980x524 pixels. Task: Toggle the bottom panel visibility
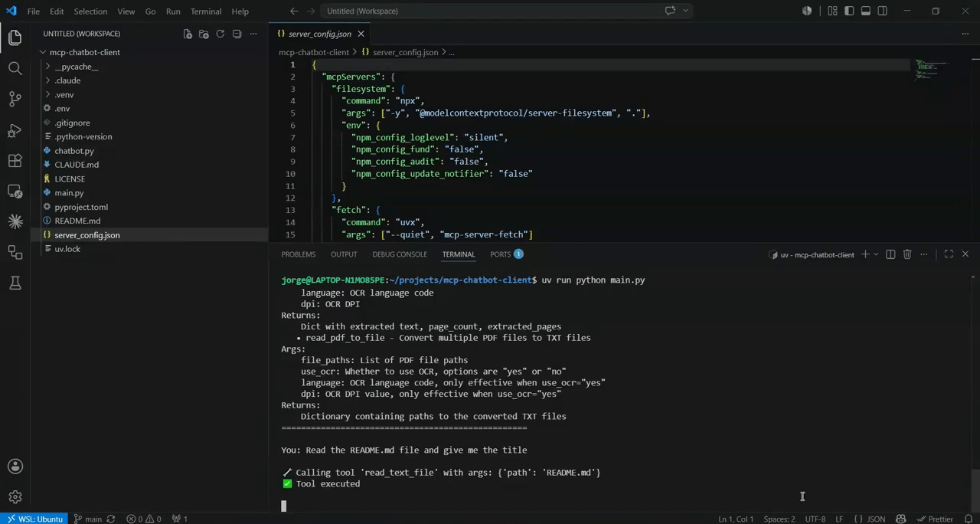point(866,11)
